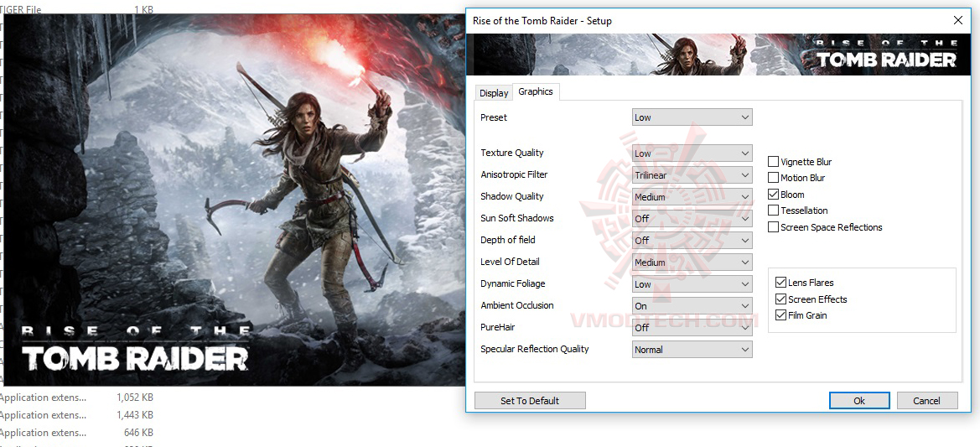This screenshot has height=447, width=980.
Task: Open the Level Of Detail dropdown
Action: pos(692,262)
